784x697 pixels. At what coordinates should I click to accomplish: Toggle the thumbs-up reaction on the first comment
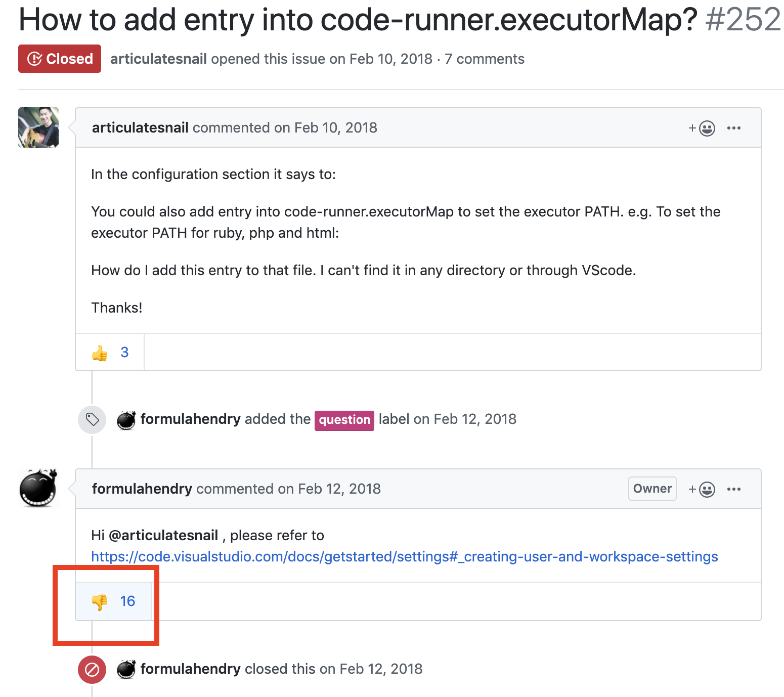tap(109, 352)
